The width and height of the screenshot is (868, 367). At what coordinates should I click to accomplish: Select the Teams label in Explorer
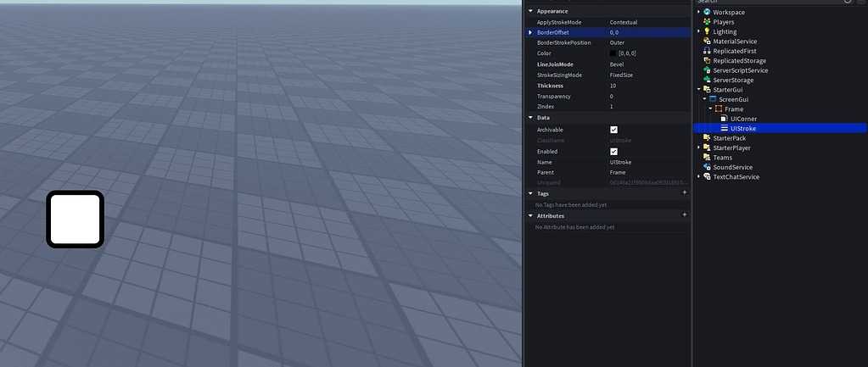click(722, 158)
